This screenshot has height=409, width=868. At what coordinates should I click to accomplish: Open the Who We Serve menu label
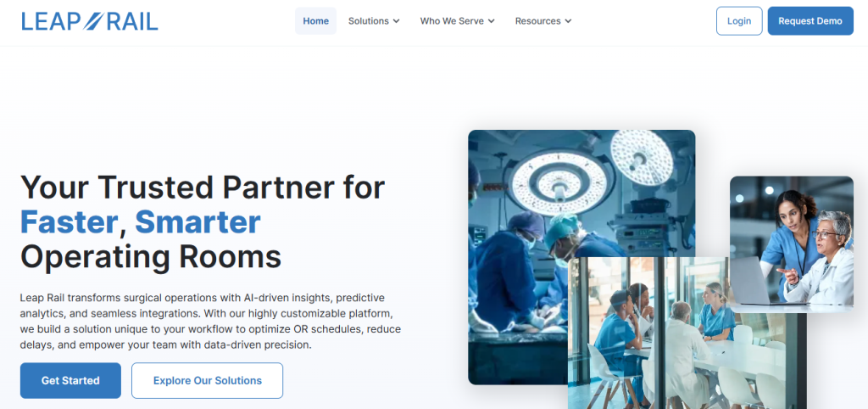click(x=452, y=21)
